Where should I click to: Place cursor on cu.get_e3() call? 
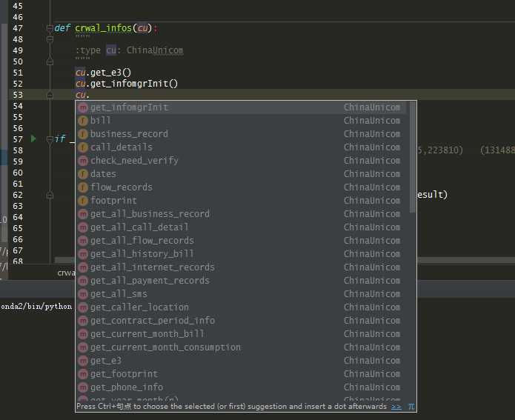pyautogui.click(x=104, y=73)
